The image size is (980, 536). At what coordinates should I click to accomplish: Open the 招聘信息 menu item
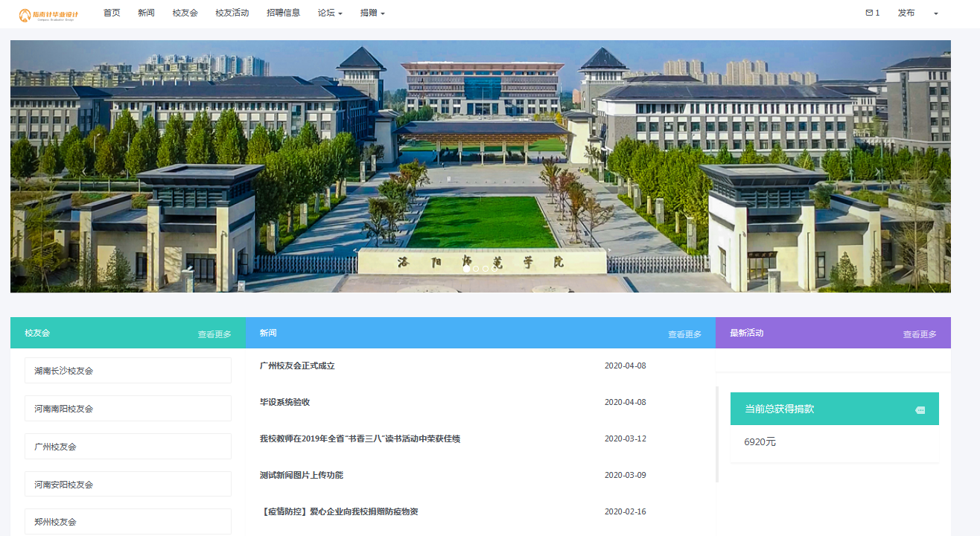[x=283, y=13]
